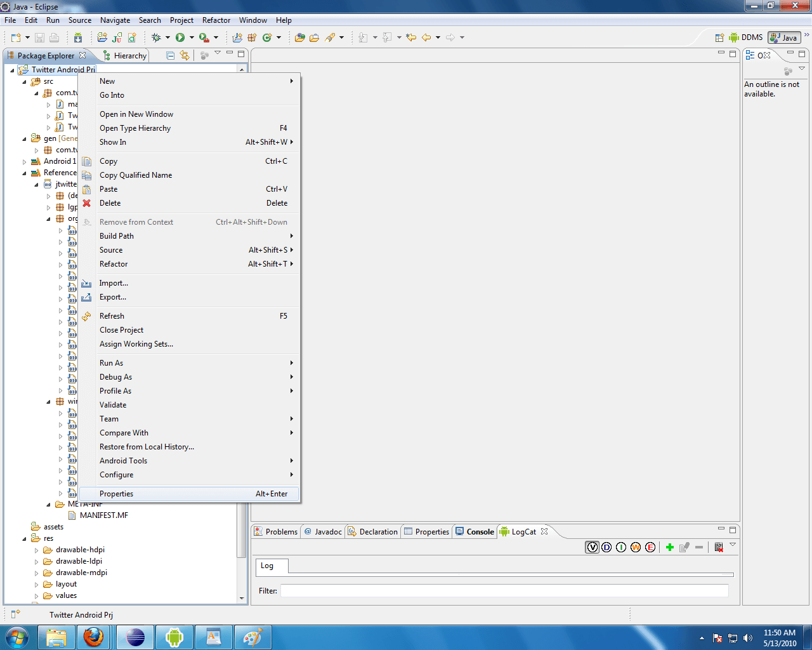Image resolution: width=812 pixels, height=650 pixels.
Task: Choose Delete from the context menu
Action: click(189, 203)
